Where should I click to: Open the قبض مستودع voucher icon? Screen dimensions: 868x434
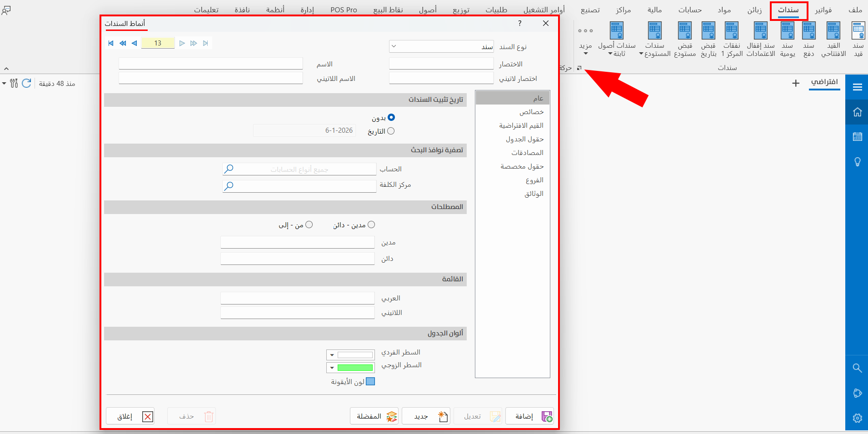click(x=685, y=40)
